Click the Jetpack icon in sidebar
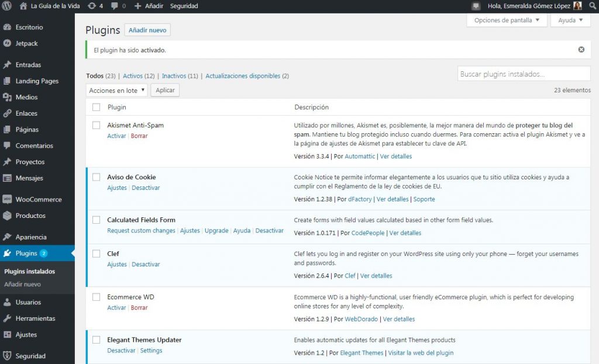The height and width of the screenshot is (364, 599). click(x=7, y=43)
